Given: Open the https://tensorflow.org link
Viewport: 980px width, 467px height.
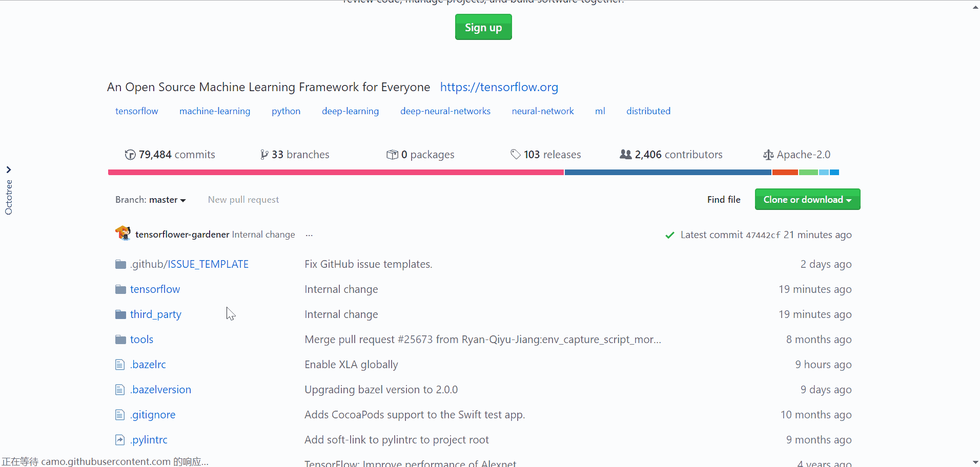Looking at the screenshot, I should pos(499,87).
